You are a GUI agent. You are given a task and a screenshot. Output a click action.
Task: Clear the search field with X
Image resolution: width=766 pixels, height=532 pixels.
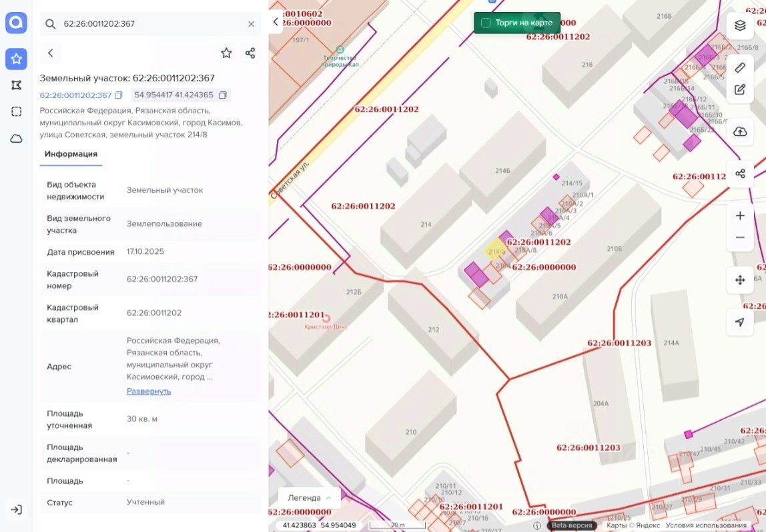tap(251, 24)
